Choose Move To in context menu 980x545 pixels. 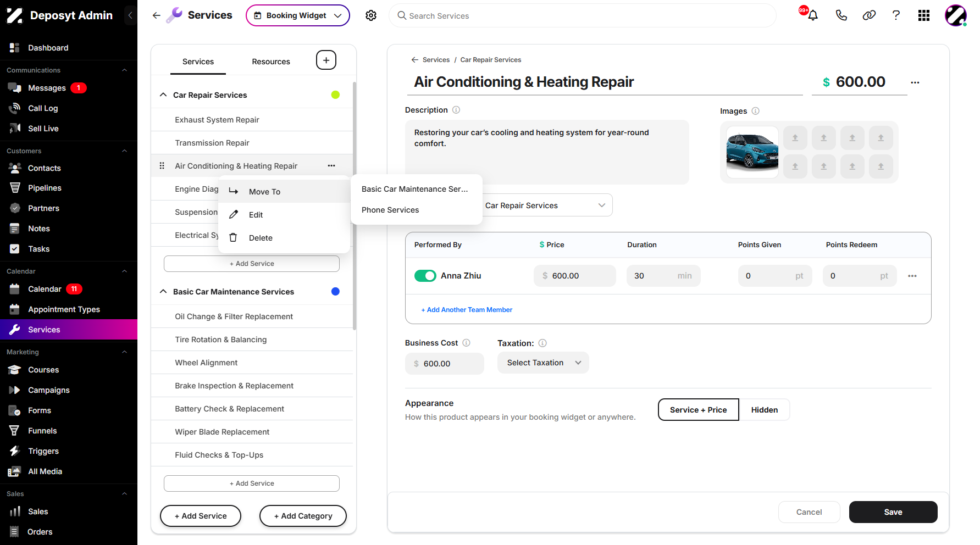tap(284, 192)
